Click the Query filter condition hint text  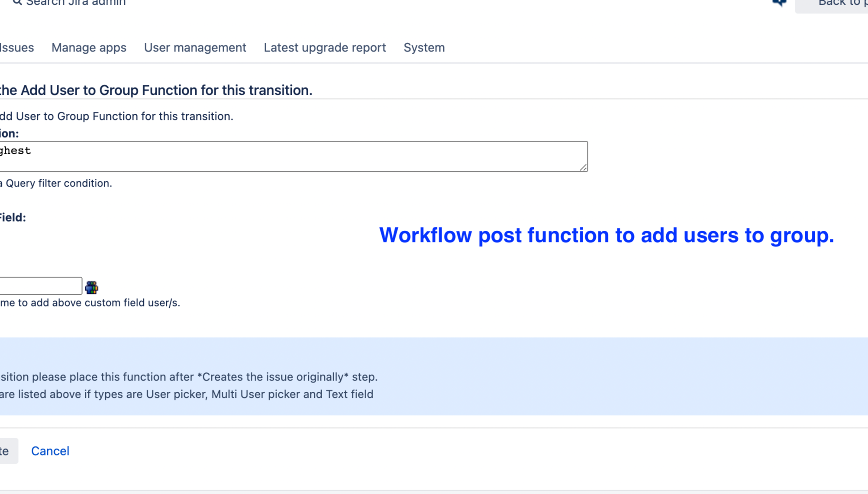click(x=56, y=183)
